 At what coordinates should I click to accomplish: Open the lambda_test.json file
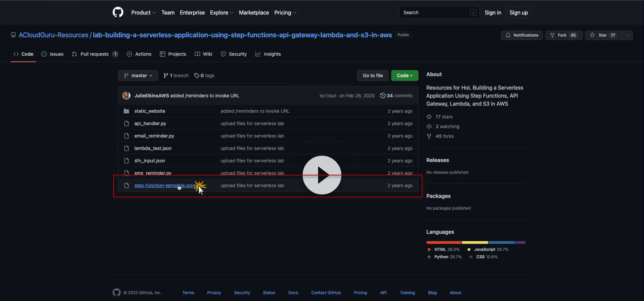point(153,148)
